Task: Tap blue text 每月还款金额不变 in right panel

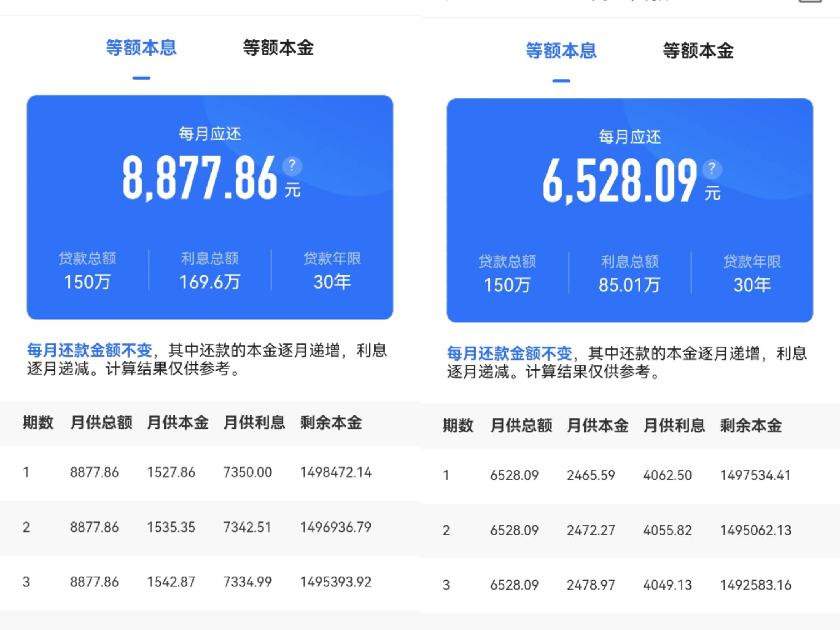Action: (x=509, y=353)
